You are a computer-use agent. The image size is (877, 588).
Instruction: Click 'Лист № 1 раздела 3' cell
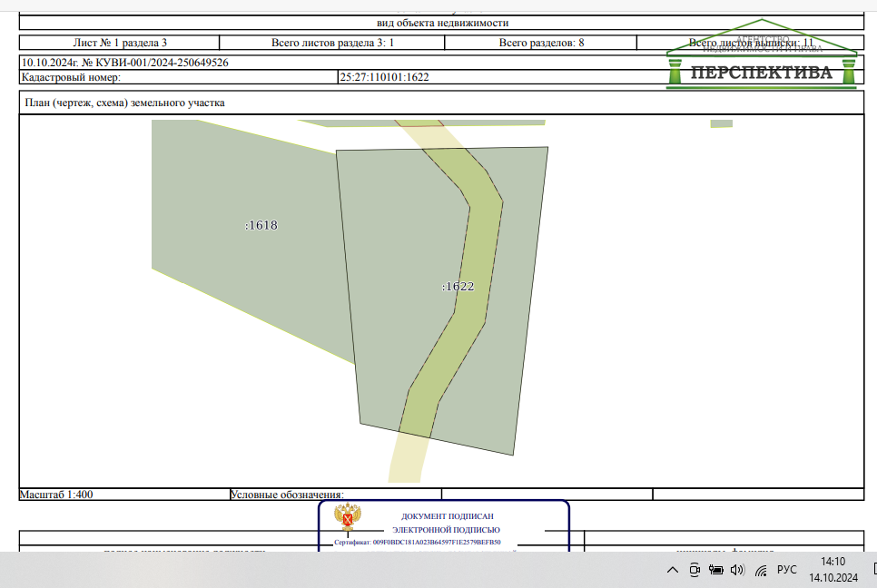click(120, 43)
